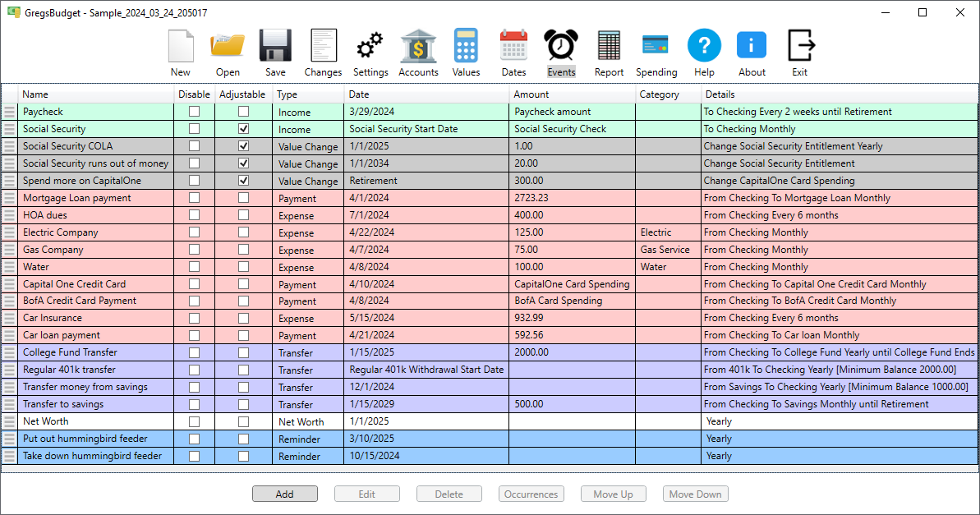The image size is (980, 515).
Task: Open the About info icon
Action: coord(752,46)
